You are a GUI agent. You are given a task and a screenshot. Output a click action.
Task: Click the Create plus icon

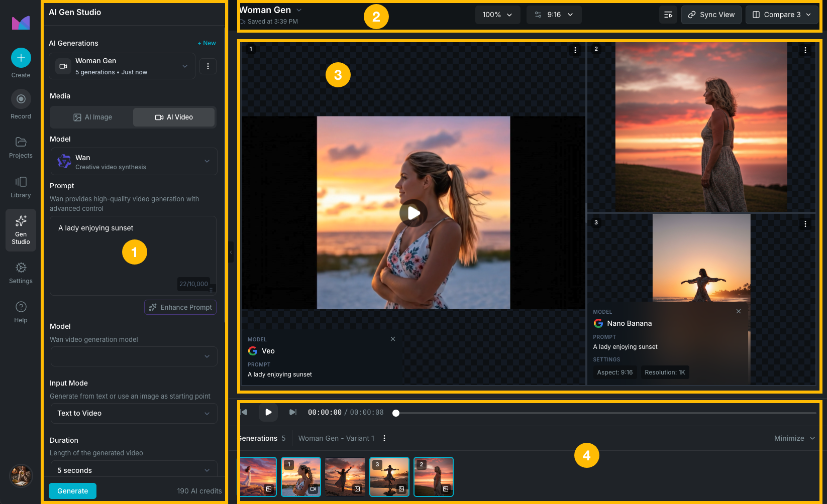21,58
